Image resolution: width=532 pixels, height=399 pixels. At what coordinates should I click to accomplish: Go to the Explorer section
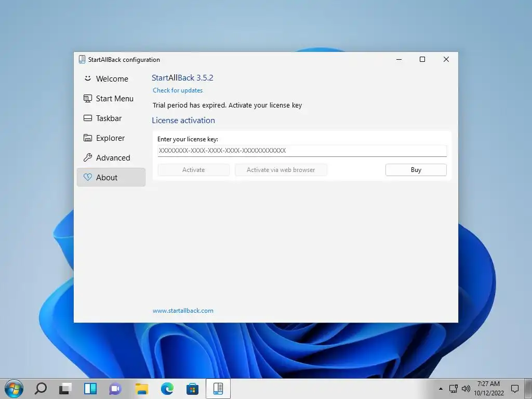111,138
